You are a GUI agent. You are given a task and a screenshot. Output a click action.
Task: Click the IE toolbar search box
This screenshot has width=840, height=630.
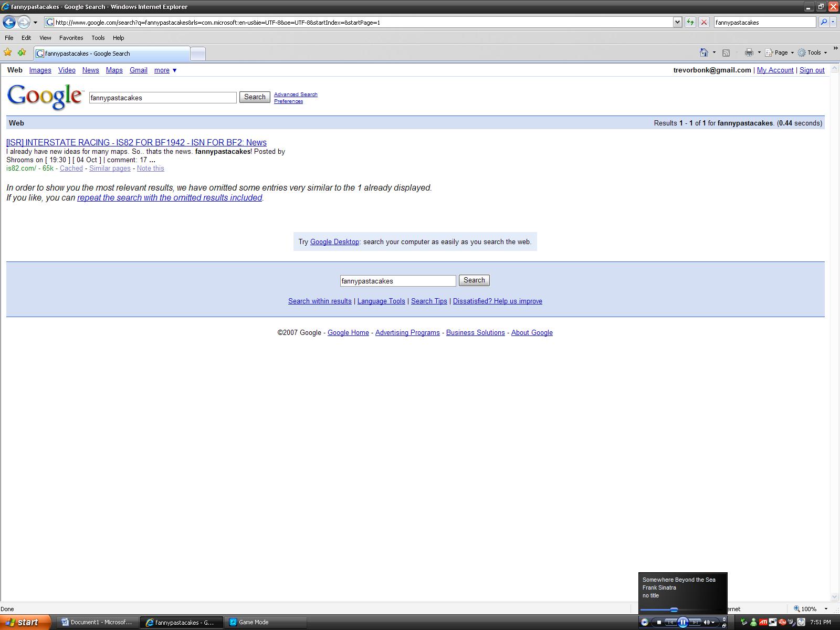765,22
